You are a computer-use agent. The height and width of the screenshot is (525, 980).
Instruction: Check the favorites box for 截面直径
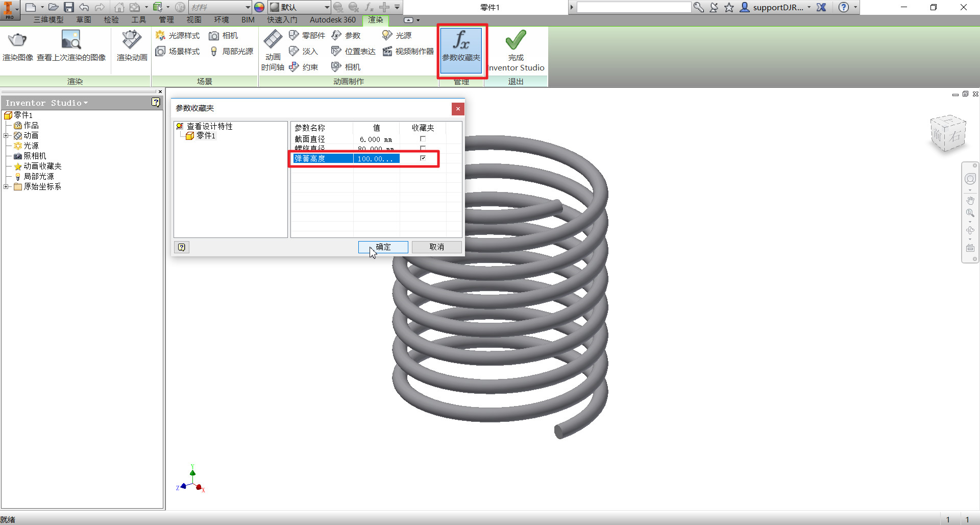click(x=423, y=139)
